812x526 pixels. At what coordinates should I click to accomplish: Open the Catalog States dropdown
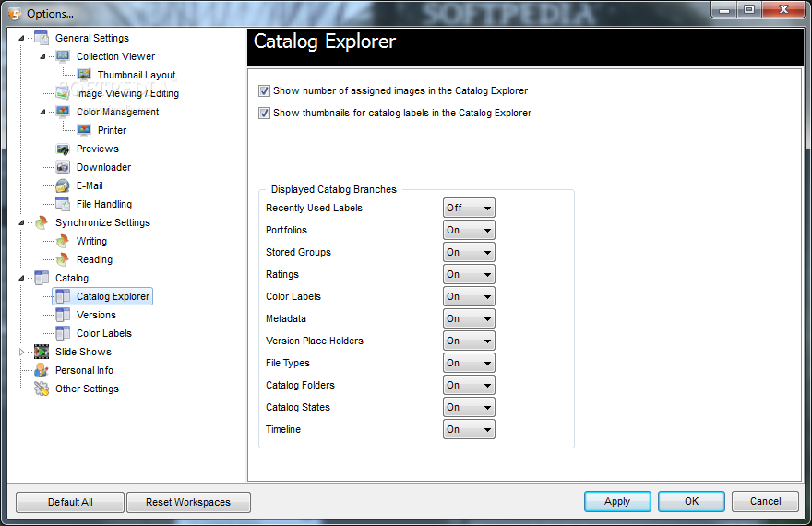click(x=469, y=407)
